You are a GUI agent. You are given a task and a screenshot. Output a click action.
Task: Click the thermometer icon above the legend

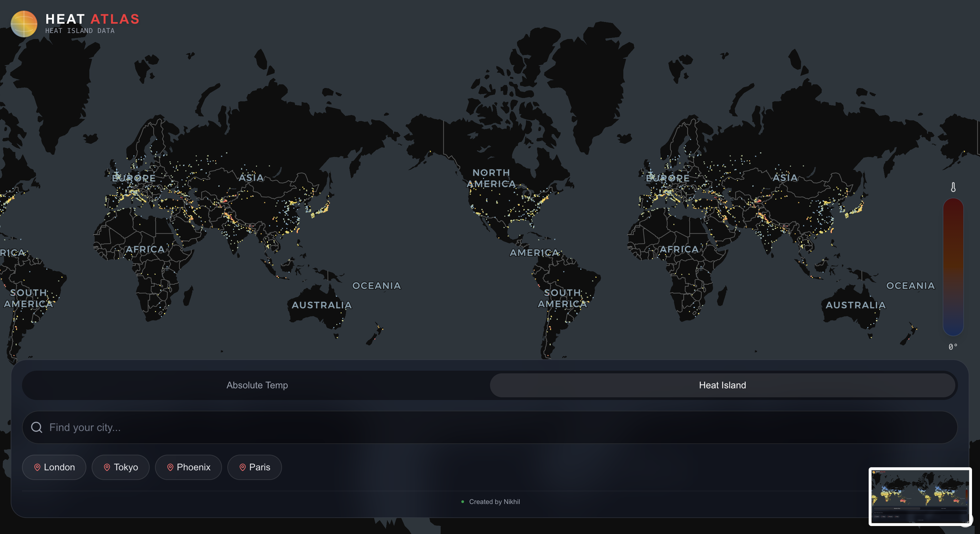[x=953, y=187]
